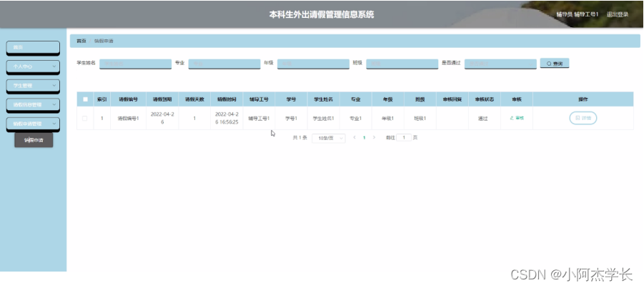Click the cell 学号1

(x=291, y=119)
